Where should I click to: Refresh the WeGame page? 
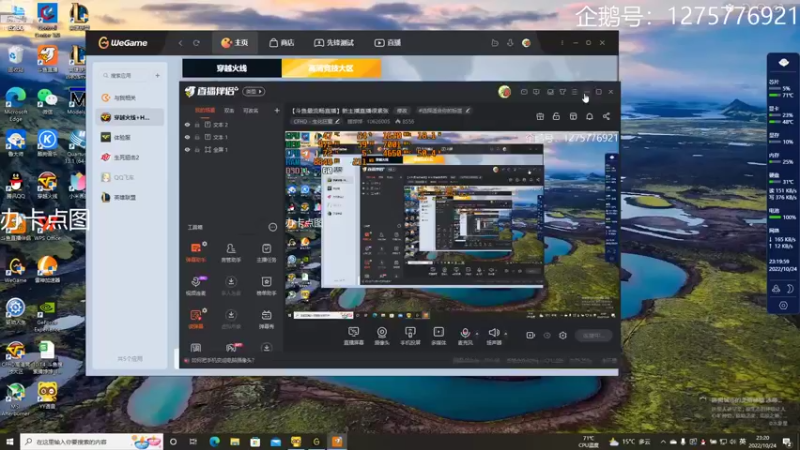pyautogui.click(x=196, y=43)
